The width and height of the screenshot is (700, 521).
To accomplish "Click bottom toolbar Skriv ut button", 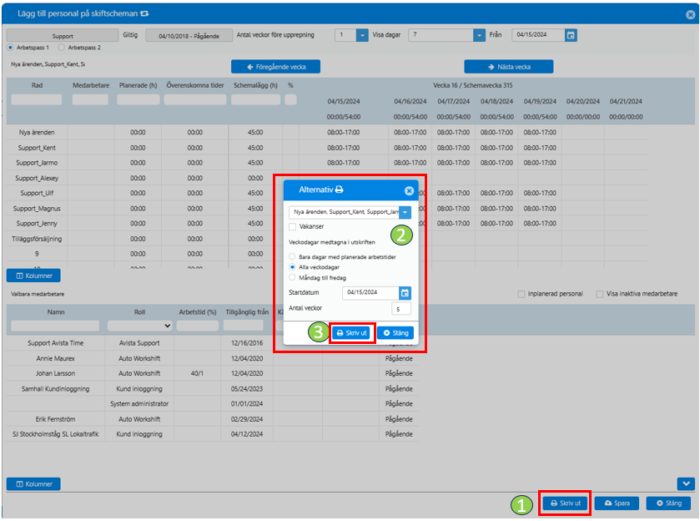I will [x=565, y=503].
